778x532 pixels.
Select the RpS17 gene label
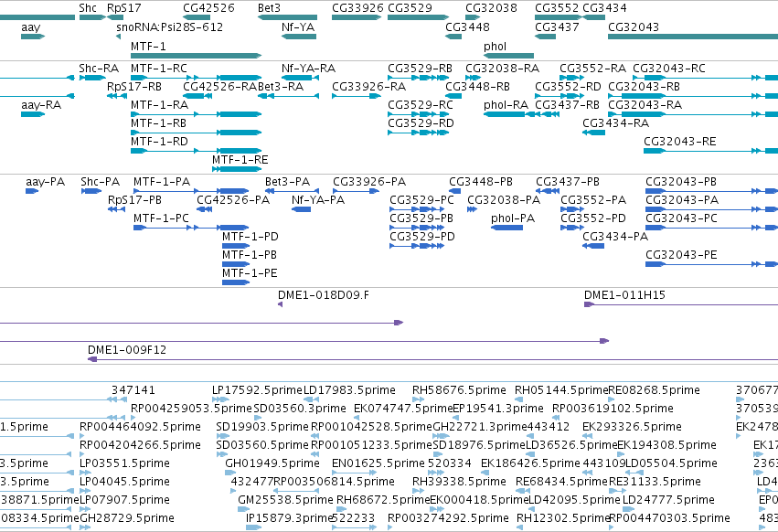pos(124,8)
